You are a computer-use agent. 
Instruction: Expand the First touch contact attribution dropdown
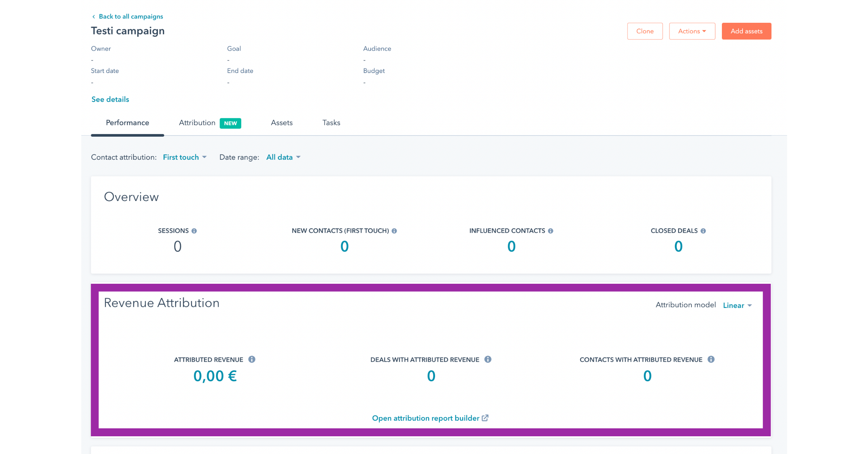click(184, 157)
